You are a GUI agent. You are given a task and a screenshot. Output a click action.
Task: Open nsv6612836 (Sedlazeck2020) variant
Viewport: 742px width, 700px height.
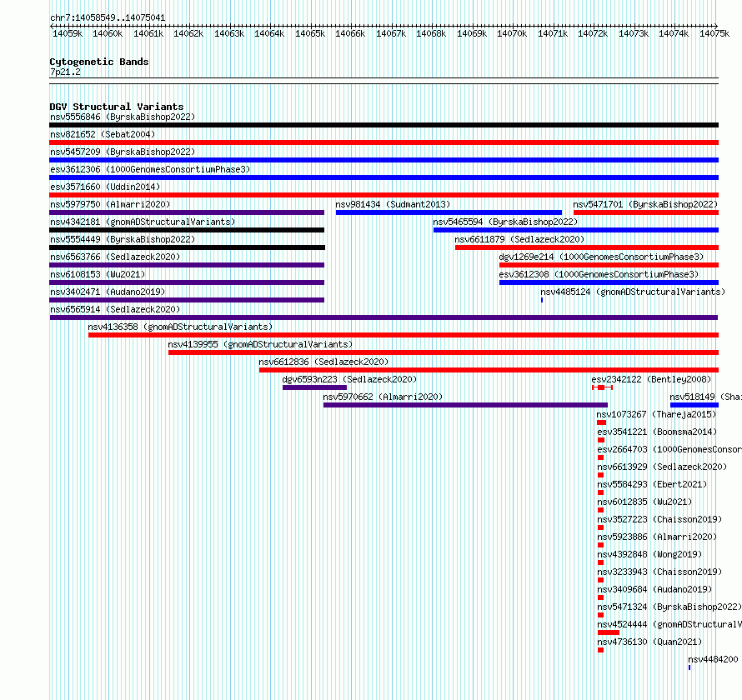coord(323,362)
